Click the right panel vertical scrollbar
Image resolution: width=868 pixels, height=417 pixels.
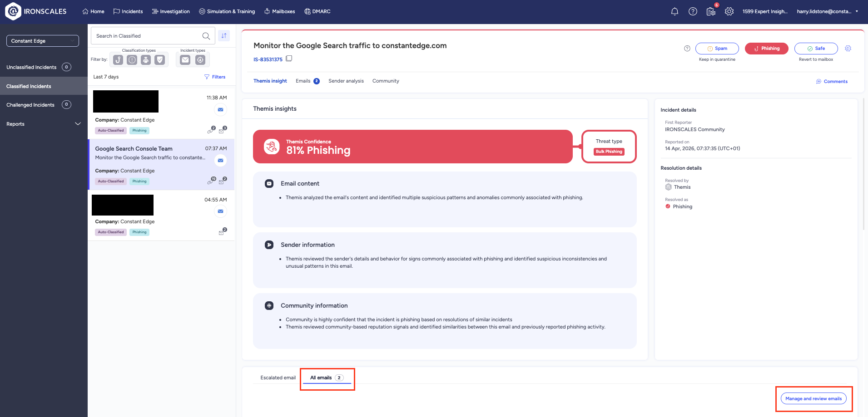point(863,163)
